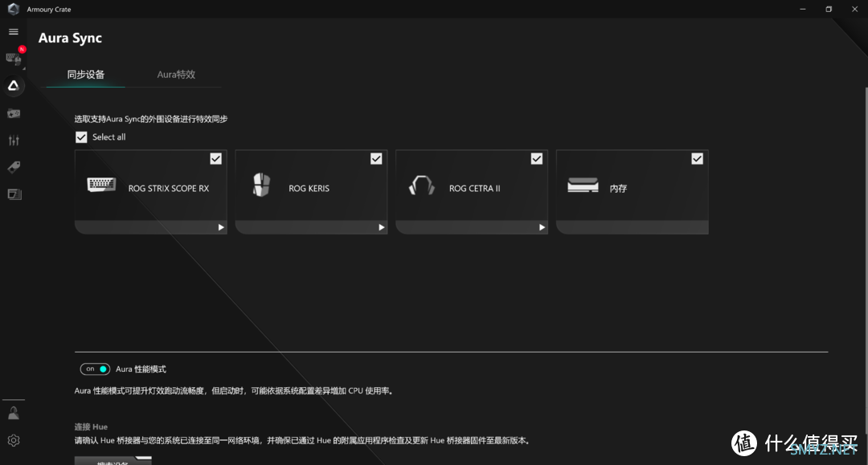The width and height of the screenshot is (868, 465).
Task: Select the ROG CETRA II label
Action: point(474,189)
